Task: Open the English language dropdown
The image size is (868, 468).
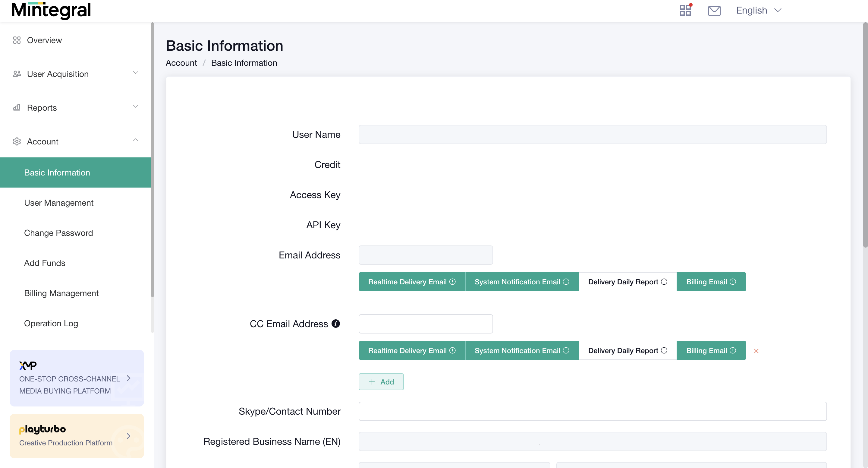Action: point(758,10)
